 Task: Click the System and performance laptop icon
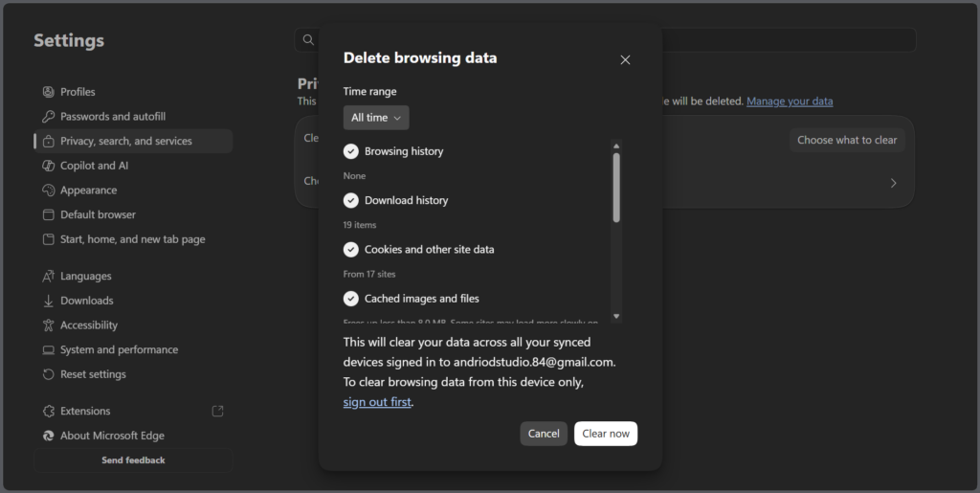click(x=48, y=350)
